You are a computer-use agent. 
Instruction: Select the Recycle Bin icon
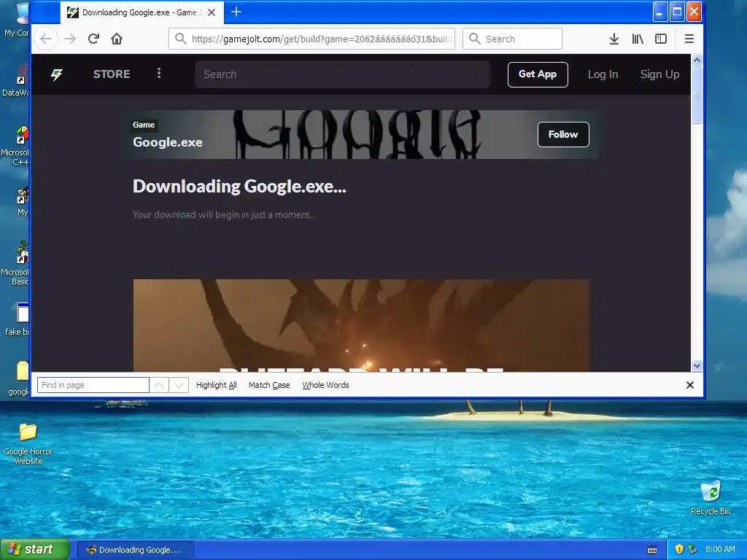pyautogui.click(x=711, y=498)
